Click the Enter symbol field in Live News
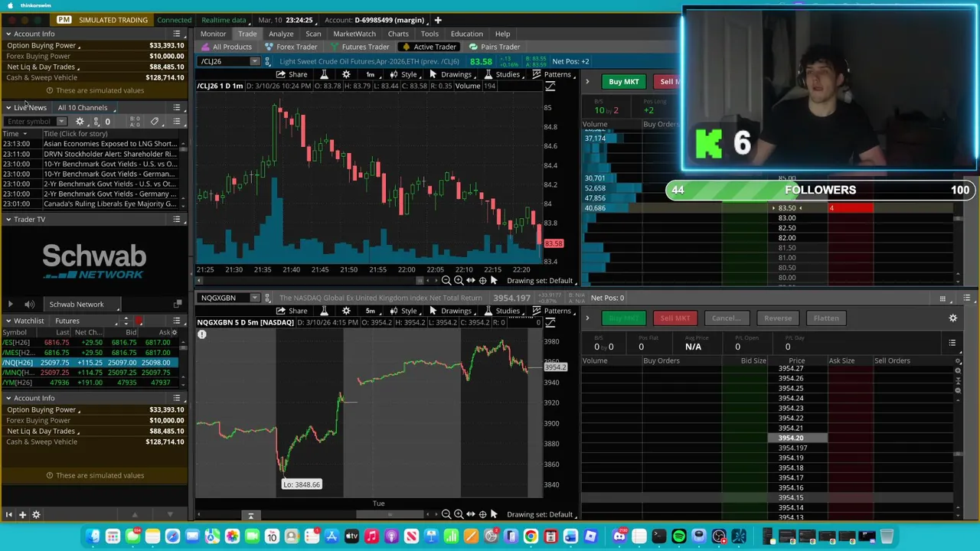980x551 pixels. point(29,122)
